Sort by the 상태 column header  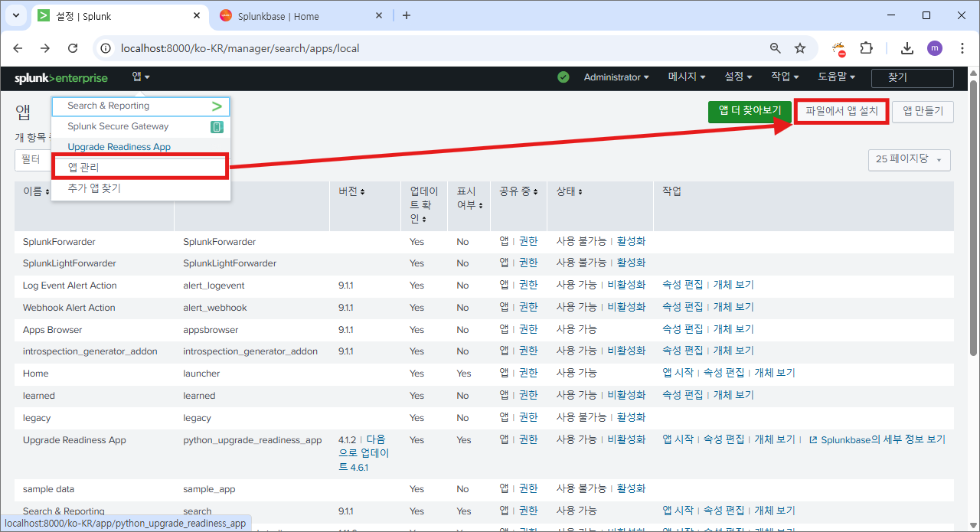570,191
